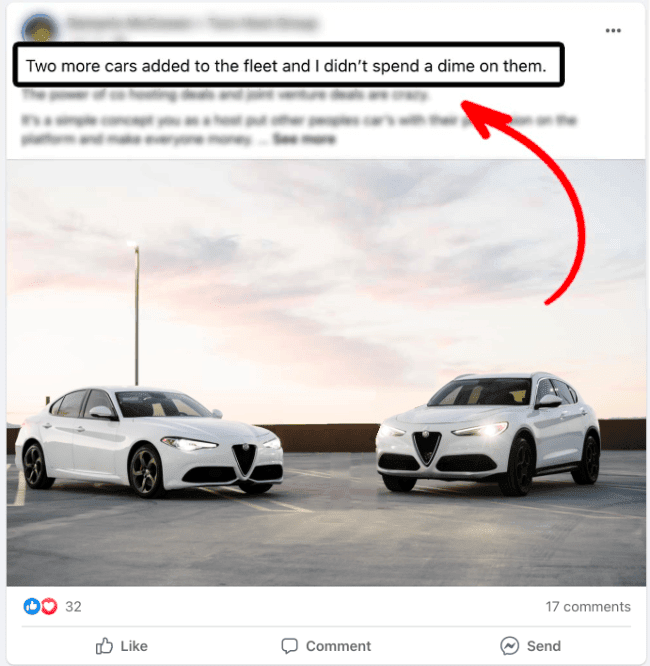
Task: Click the red heart reaction icon
Action: (49, 607)
